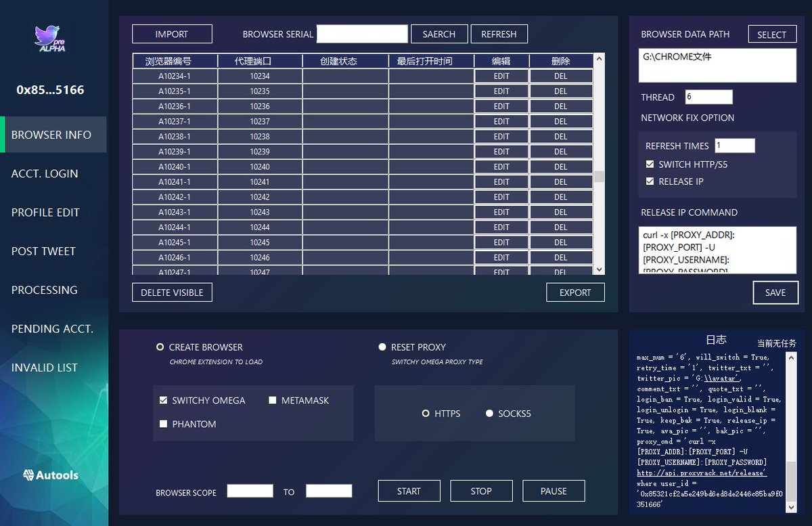This screenshot has height=526, width=812.
Task: Click port cell 10244
Action: click(x=260, y=227)
